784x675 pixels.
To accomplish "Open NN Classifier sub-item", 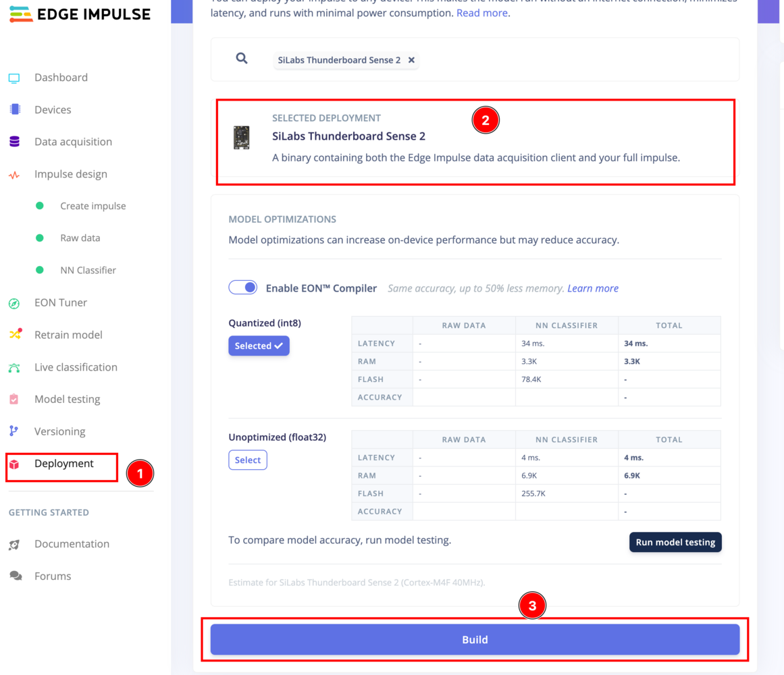I will coord(88,270).
